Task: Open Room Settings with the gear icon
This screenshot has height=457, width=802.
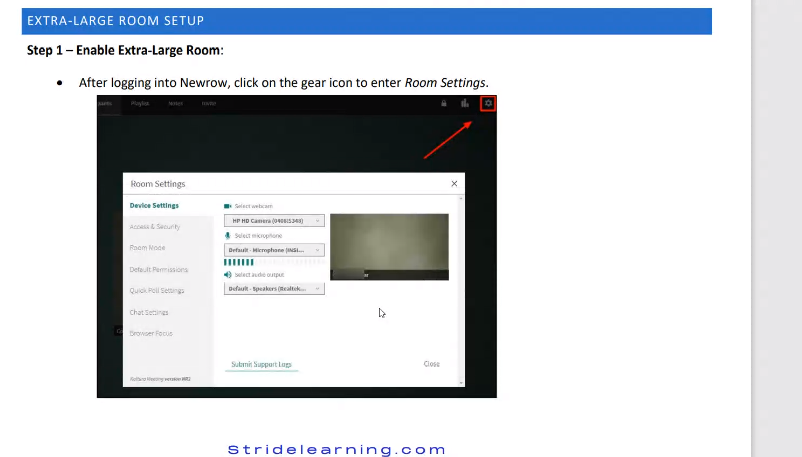Action: pos(488,103)
